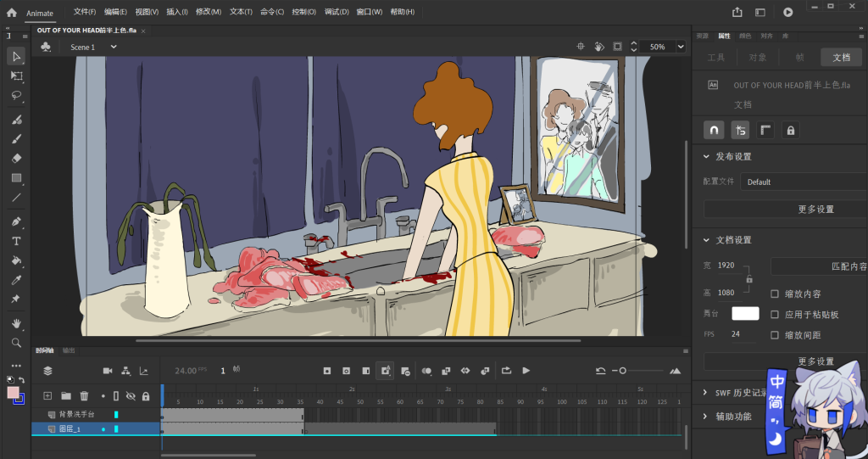Select the Eraser tool

(x=16, y=159)
